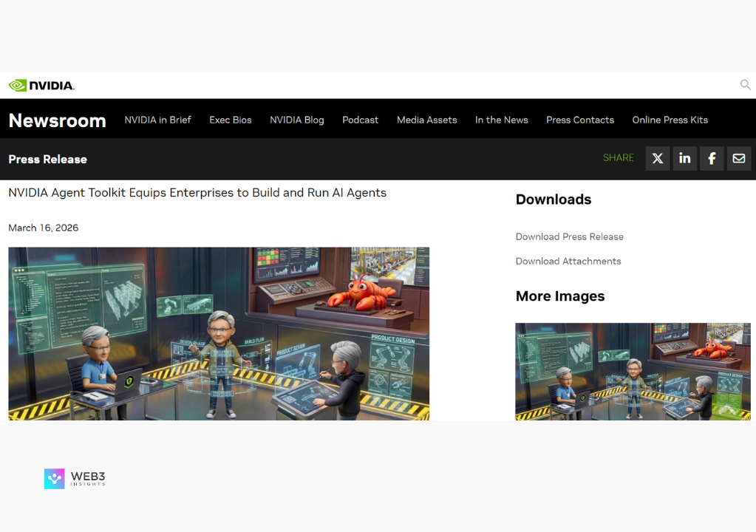Open thumbnail under More Images

pyautogui.click(x=633, y=371)
